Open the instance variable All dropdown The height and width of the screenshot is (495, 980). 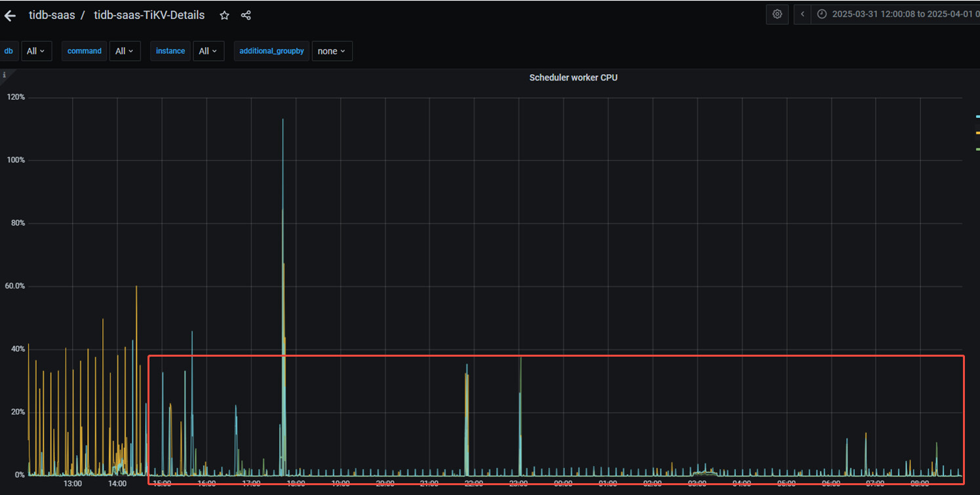click(208, 51)
